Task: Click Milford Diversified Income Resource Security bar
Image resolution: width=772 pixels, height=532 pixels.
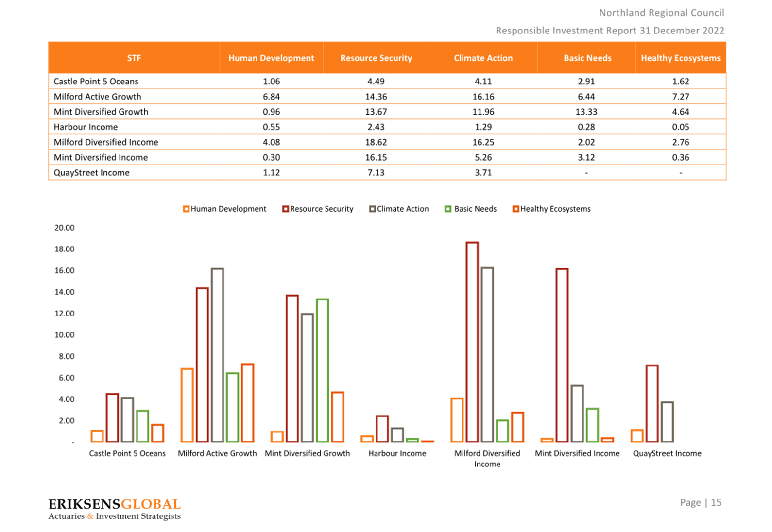Action: pyautogui.click(x=472, y=342)
